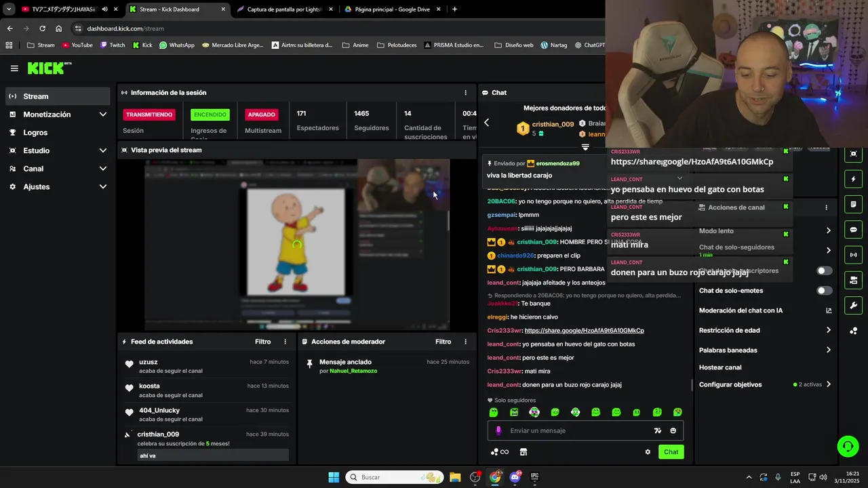Click the Windows taskbar Buscar search box

pyautogui.click(x=395, y=477)
